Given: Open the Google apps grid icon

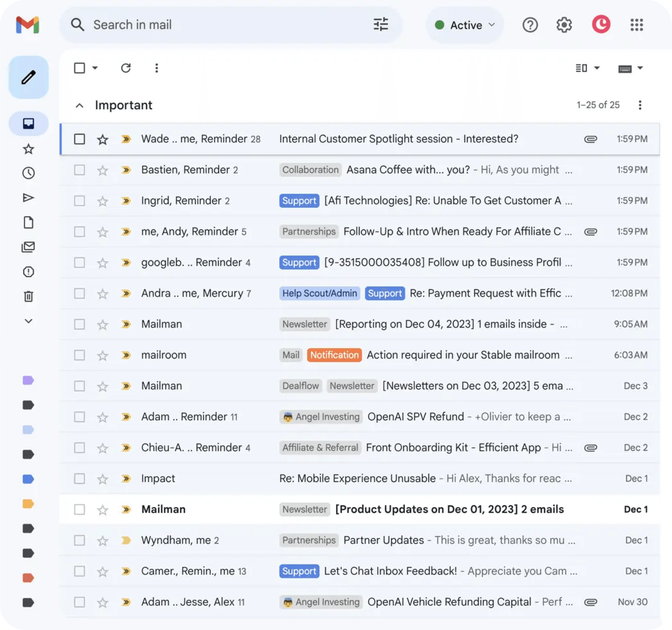Looking at the screenshot, I should (x=636, y=25).
